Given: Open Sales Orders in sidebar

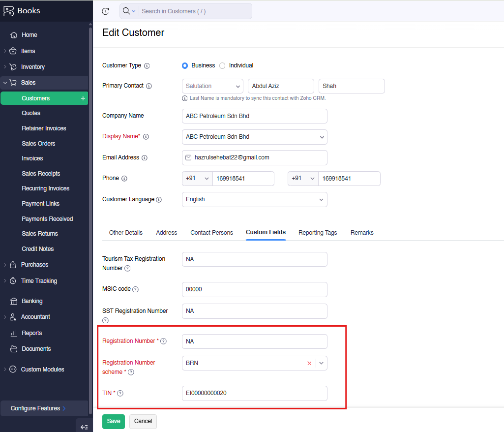Looking at the screenshot, I should pyautogui.click(x=38, y=144).
